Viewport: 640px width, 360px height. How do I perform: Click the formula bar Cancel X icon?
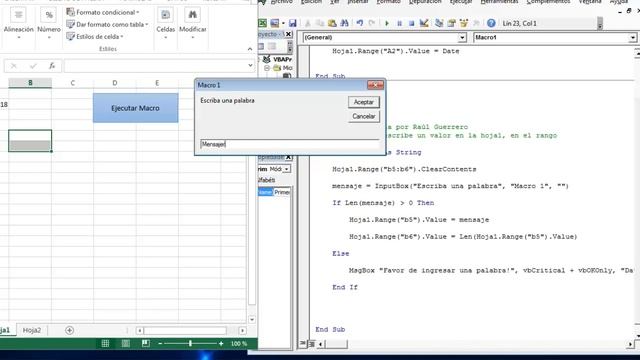13,66
